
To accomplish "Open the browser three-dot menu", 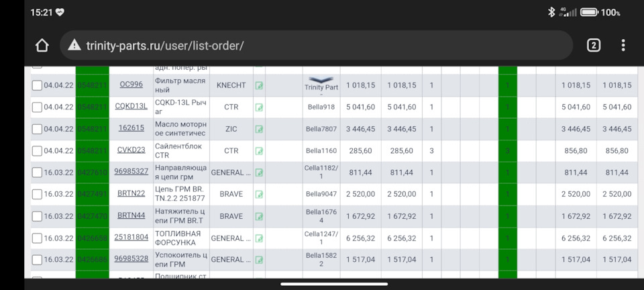I will (623, 46).
